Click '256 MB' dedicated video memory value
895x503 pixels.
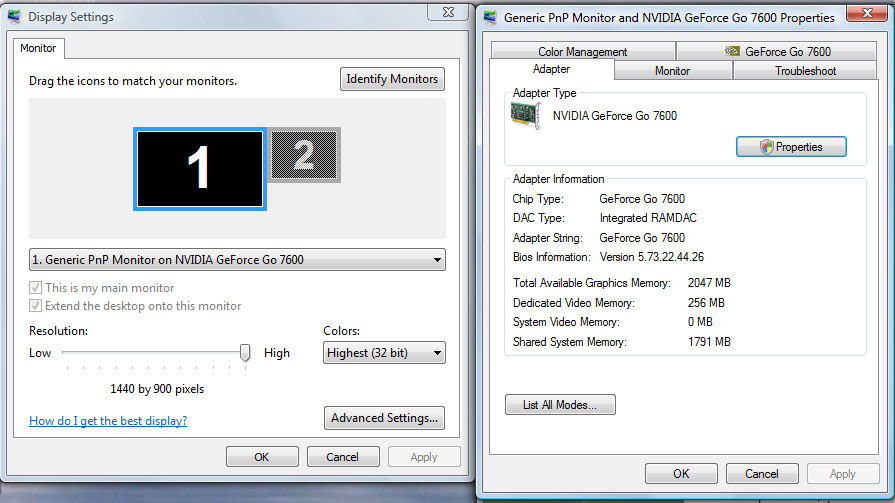point(706,303)
